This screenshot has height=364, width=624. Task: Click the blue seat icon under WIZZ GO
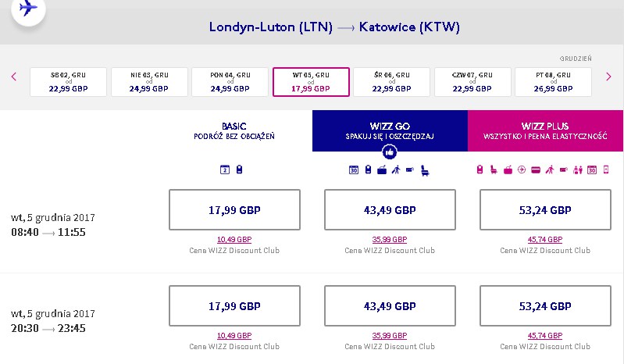point(425,170)
